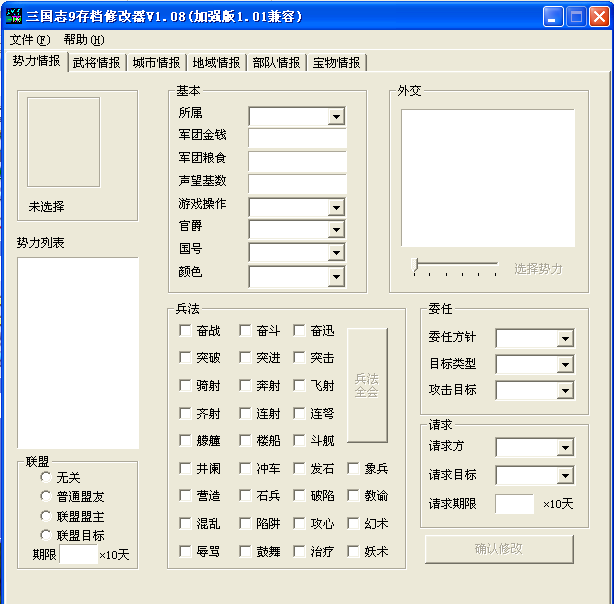Click the 请求期限 input field
Viewport: 614px width, 604px height.
pos(514,504)
